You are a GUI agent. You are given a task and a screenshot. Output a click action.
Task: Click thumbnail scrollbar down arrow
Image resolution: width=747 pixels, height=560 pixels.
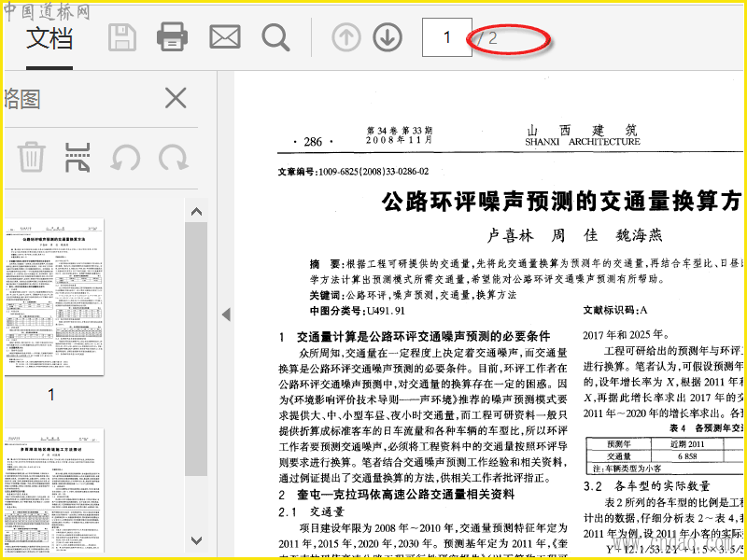tap(196, 540)
